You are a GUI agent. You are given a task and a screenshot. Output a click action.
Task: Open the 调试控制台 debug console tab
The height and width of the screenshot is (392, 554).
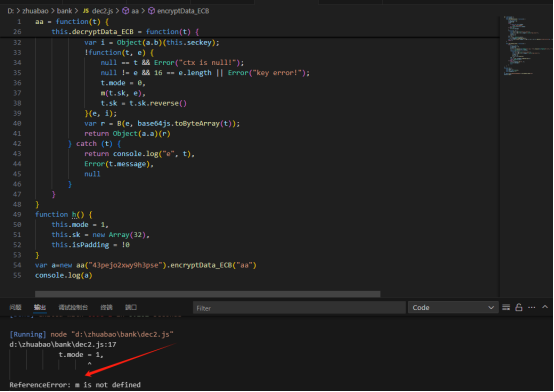coord(73,307)
